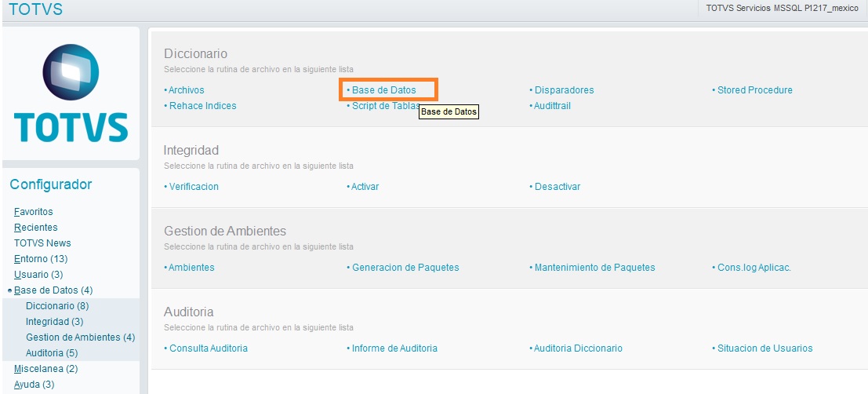Expand Entorno (13) menu
Viewport: 868px width, 394px height.
[41, 258]
